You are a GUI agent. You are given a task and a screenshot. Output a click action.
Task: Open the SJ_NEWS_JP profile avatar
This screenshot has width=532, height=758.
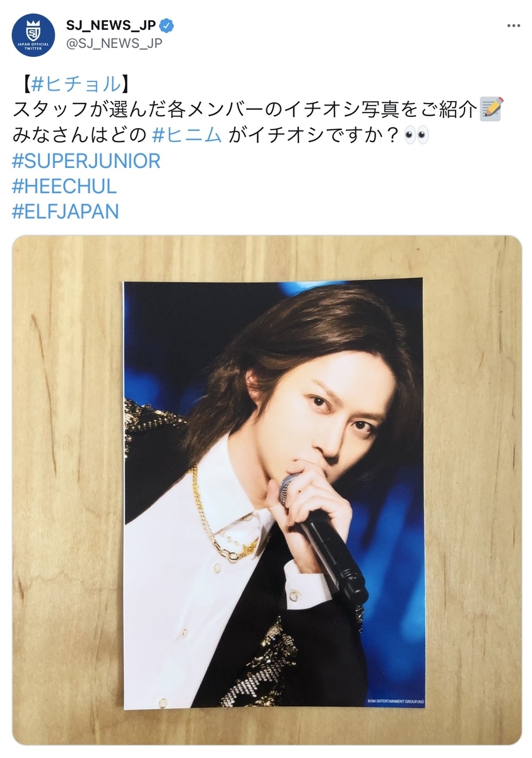coord(33,35)
